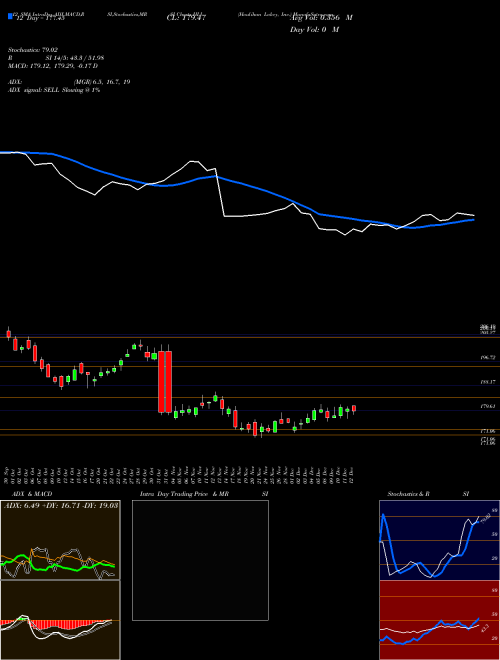The height and width of the screenshot is (660, 500).
Task: Click the ADX: 6.49 +DY: 16.71 header
Action: tap(61, 505)
